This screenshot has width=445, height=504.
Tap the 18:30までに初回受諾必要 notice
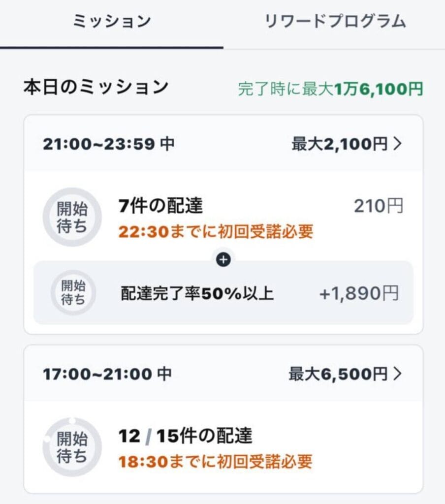(215, 462)
